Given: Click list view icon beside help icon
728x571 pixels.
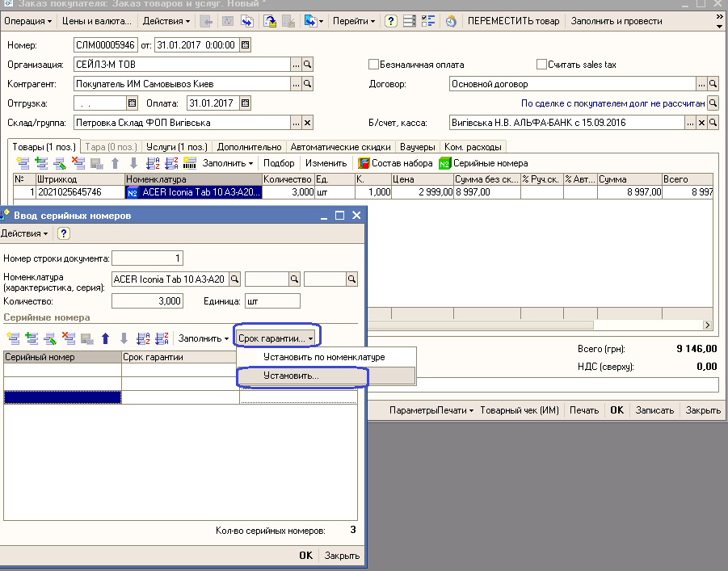Looking at the screenshot, I should 410,21.
